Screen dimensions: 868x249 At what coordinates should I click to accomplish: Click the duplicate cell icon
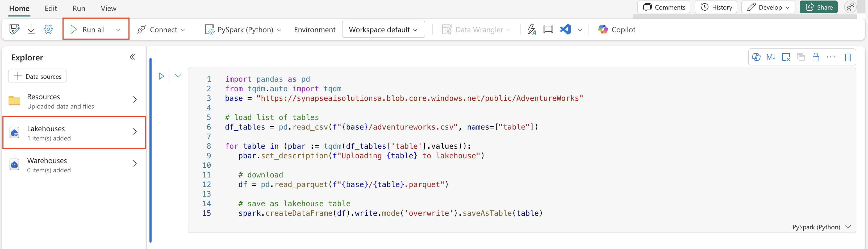pyautogui.click(x=801, y=57)
